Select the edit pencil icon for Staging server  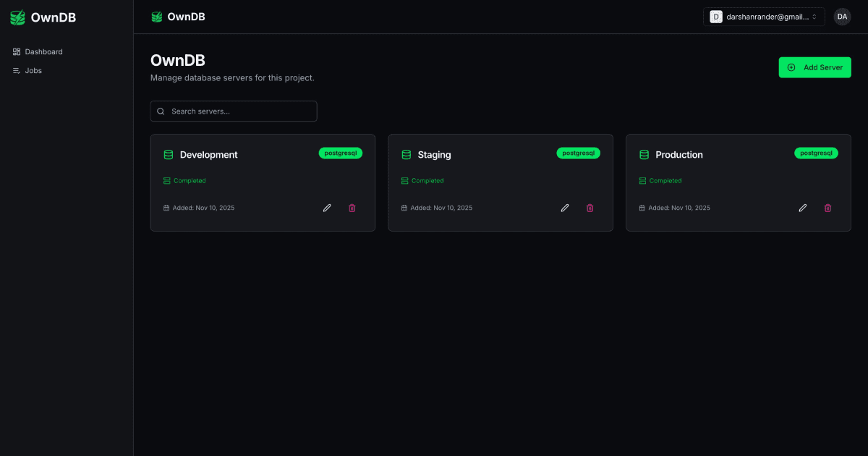(x=565, y=208)
